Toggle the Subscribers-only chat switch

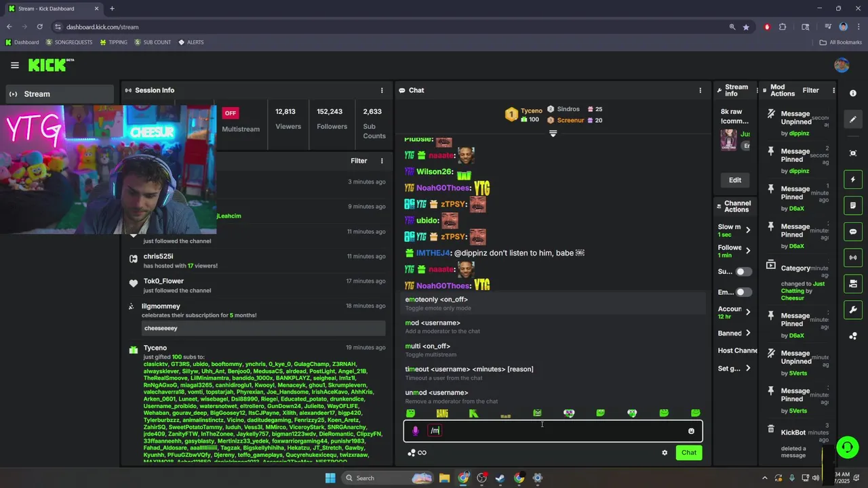[x=743, y=272]
